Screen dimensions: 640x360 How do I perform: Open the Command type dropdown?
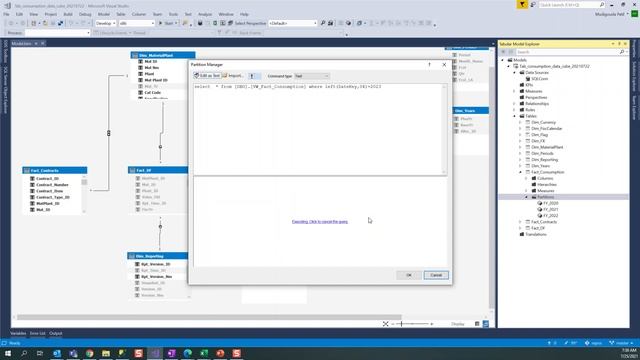coord(311,76)
